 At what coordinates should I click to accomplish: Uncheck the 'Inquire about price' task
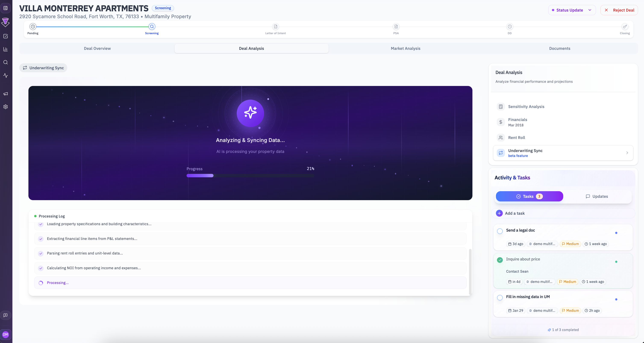pyautogui.click(x=500, y=260)
